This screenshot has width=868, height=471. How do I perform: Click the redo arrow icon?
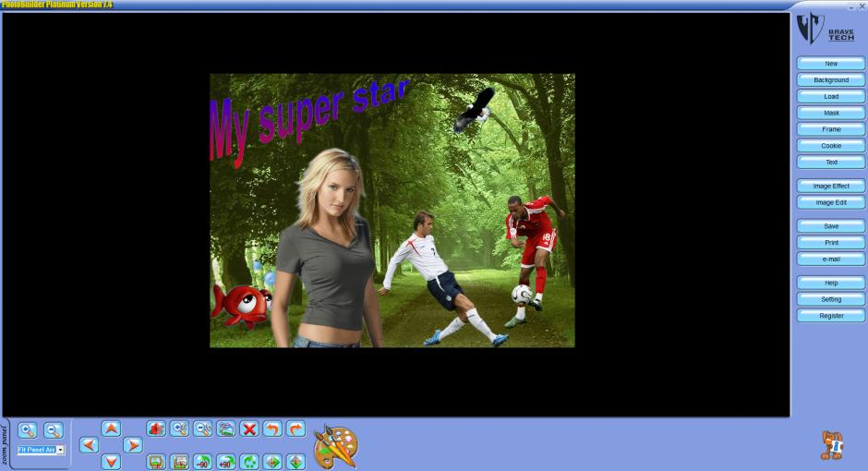point(295,429)
